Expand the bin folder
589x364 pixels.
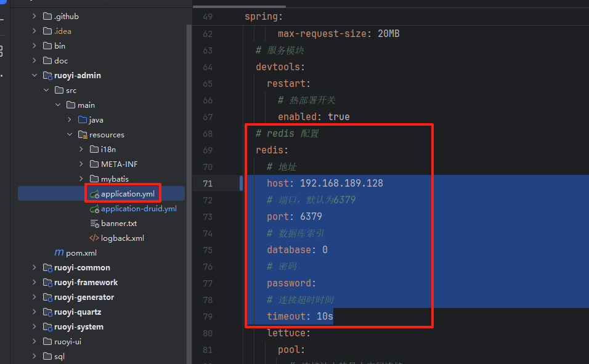(34, 46)
